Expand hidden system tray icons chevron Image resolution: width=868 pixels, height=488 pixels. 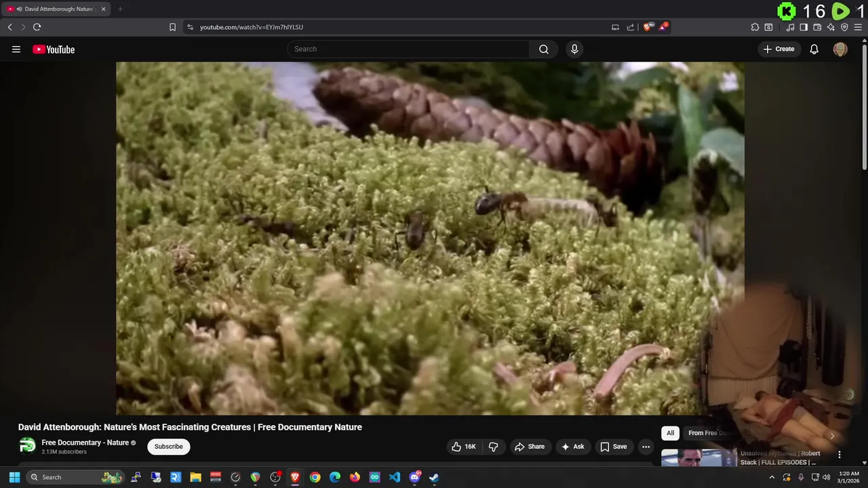772,477
